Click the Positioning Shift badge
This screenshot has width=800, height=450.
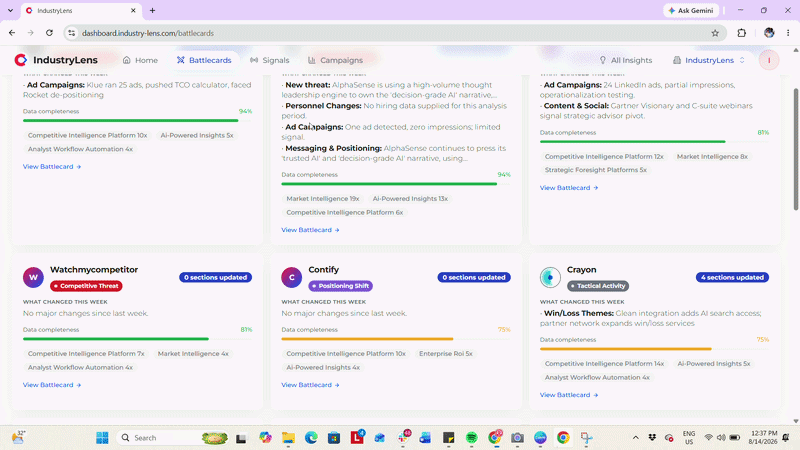(340, 286)
